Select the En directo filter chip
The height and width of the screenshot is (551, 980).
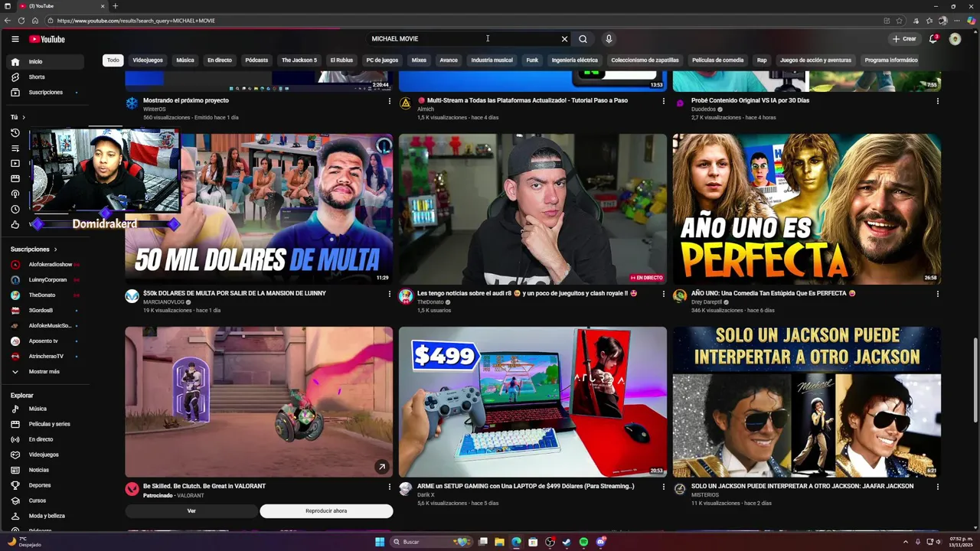[220, 60]
